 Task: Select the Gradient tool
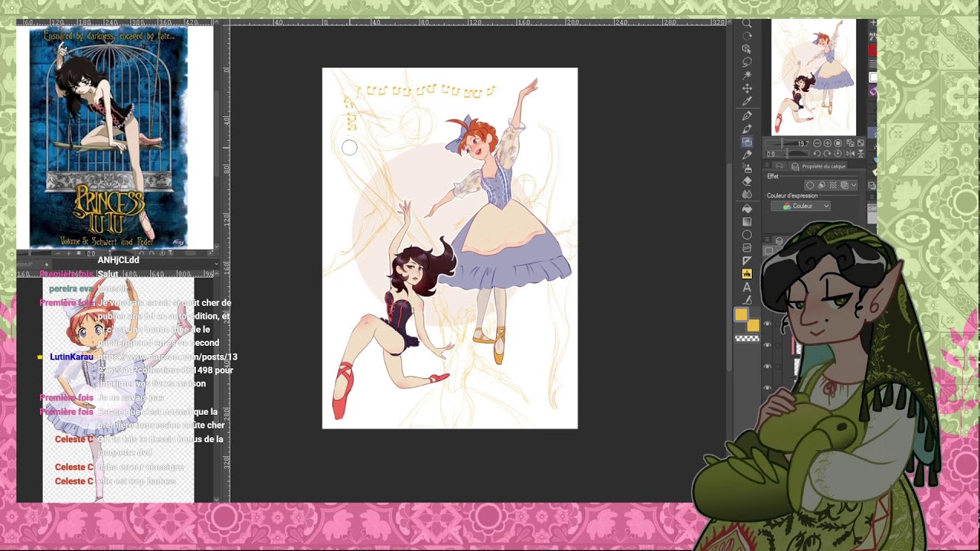(747, 221)
